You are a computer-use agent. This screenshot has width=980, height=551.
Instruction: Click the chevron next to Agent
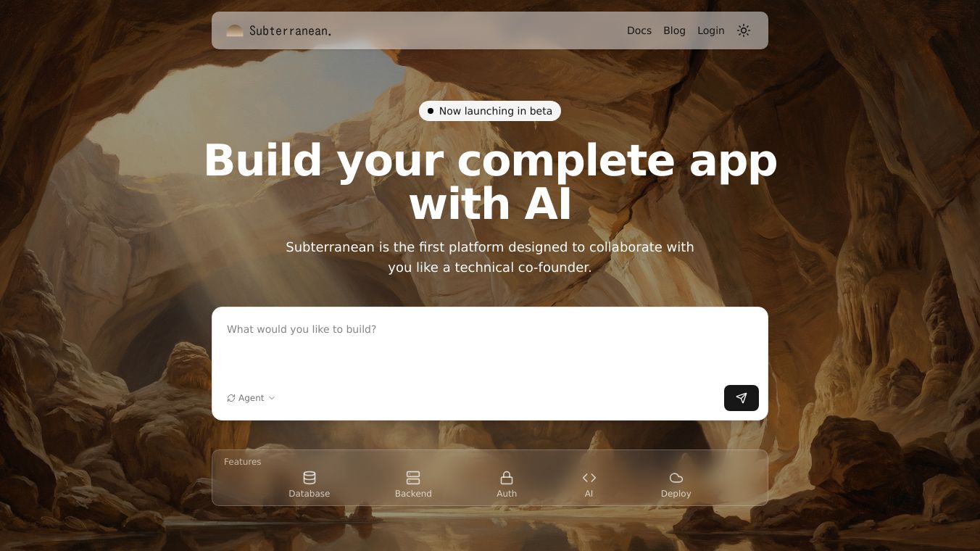pos(272,398)
